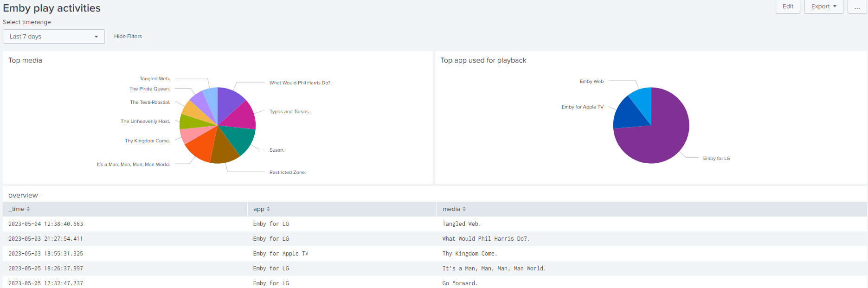Click timestamp 2023-05-04 12:38:40.663

point(45,224)
